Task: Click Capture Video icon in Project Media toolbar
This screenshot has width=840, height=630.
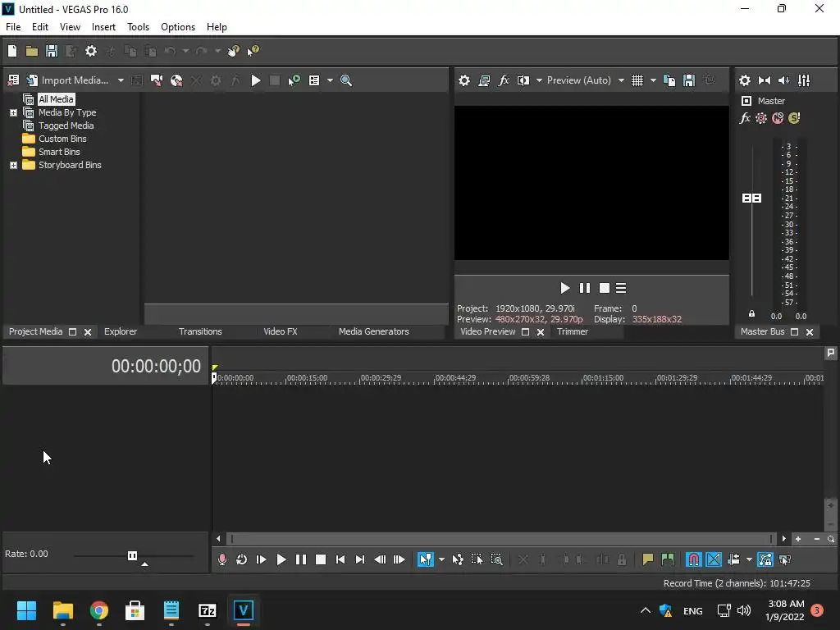Action: [157, 80]
